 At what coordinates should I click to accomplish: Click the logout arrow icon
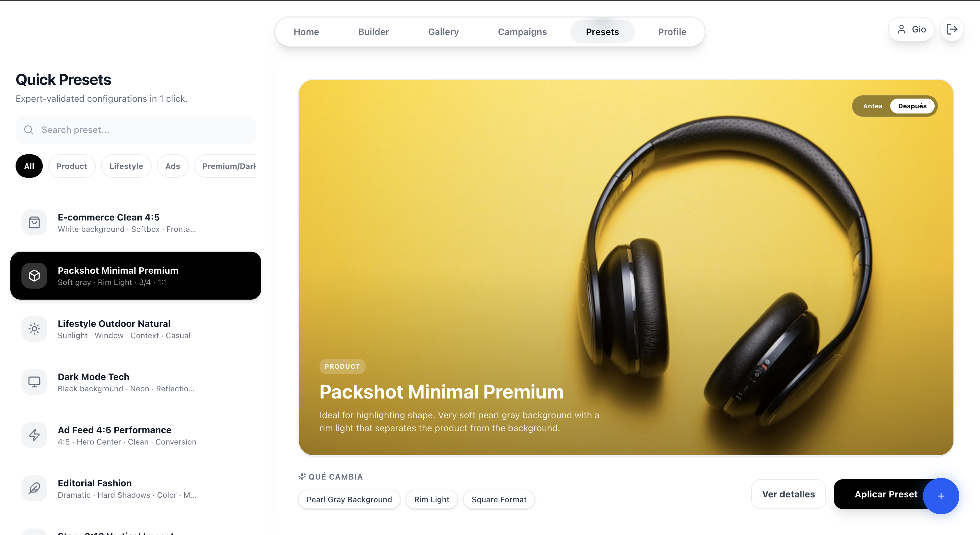coord(951,29)
